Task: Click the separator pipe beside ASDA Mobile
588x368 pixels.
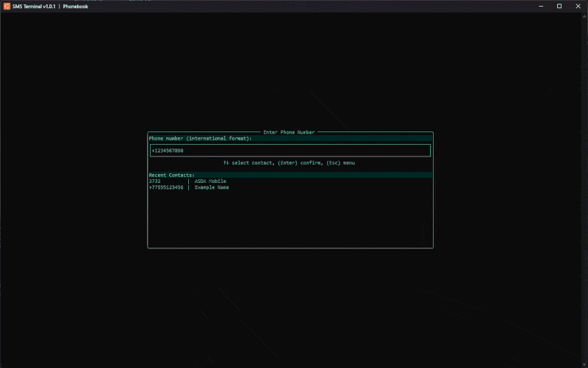Action: pyautogui.click(x=188, y=181)
